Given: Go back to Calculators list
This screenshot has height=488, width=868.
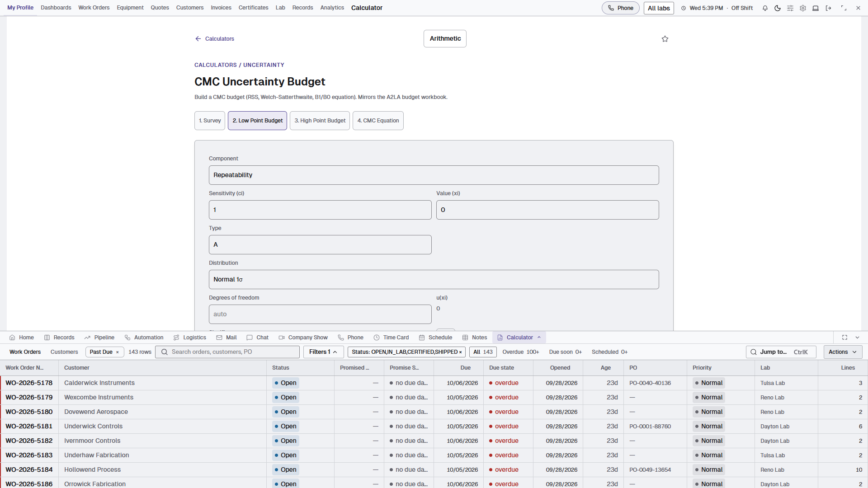Looking at the screenshot, I should [215, 39].
